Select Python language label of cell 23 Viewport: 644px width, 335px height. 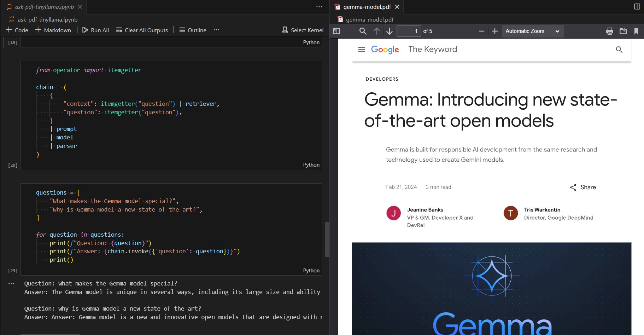click(311, 271)
